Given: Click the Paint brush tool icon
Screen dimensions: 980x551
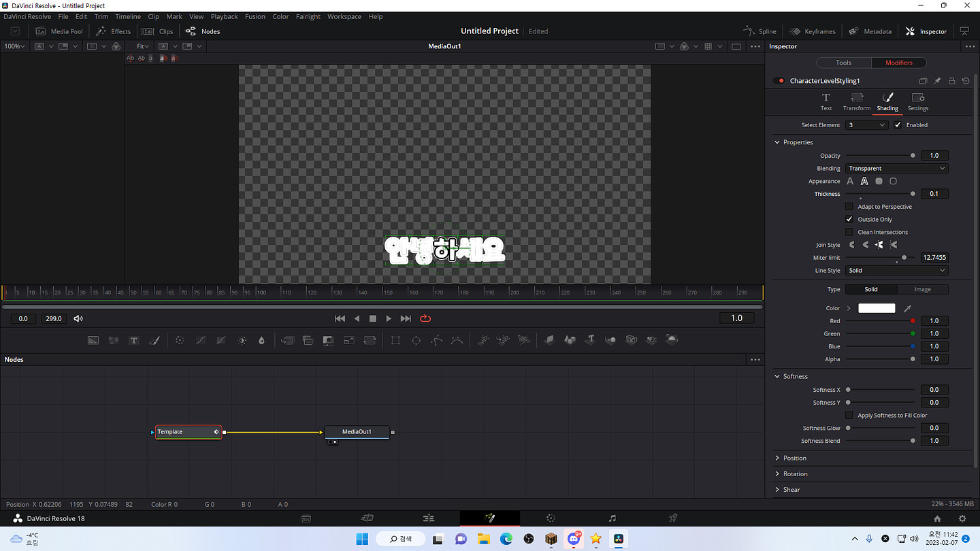Looking at the screenshot, I should click(x=154, y=340).
